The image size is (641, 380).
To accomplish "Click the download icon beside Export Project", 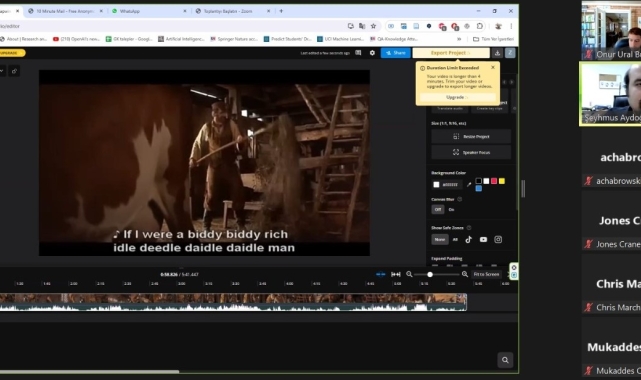I will [497, 53].
